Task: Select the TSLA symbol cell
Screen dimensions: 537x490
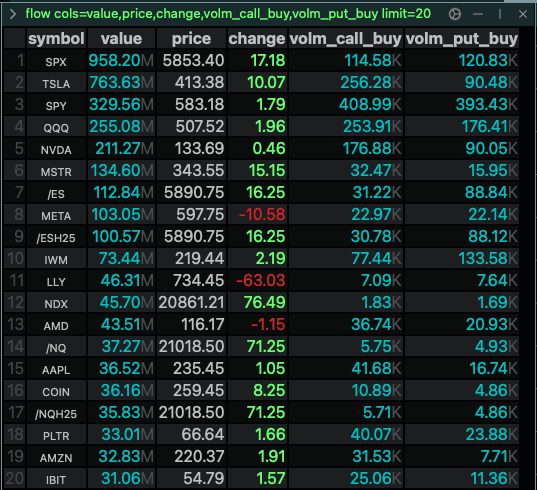Action: (x=56, y=83)
